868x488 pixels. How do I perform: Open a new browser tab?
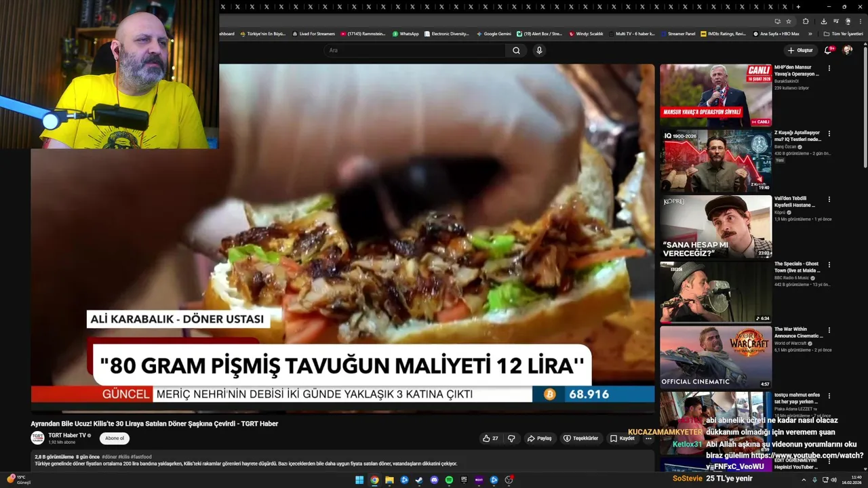click(798, 7)
